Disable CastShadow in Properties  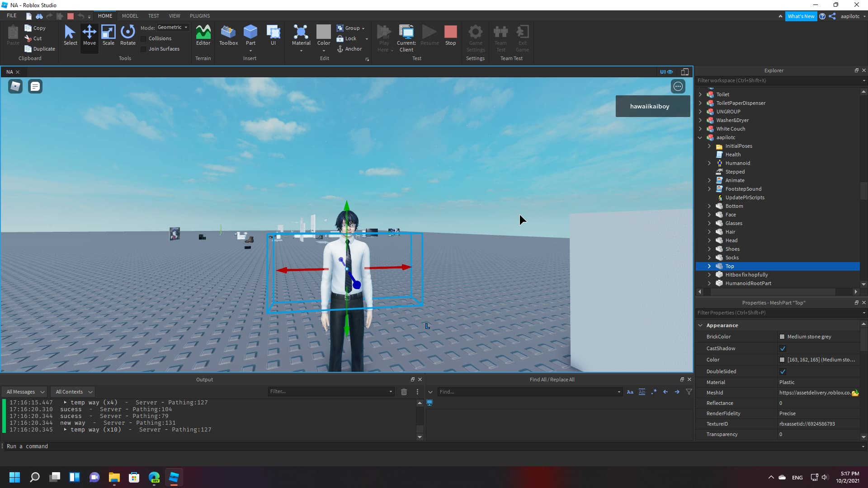[x=783, y=348]
